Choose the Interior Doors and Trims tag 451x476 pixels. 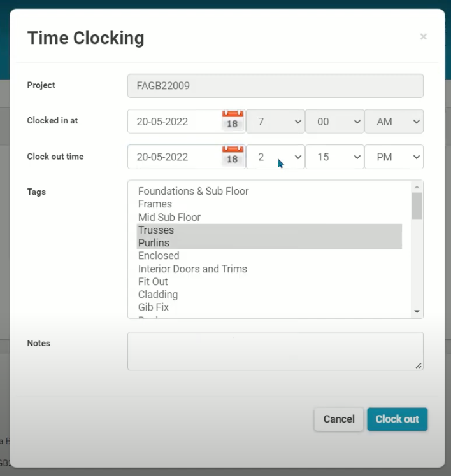tap(192, 269)
